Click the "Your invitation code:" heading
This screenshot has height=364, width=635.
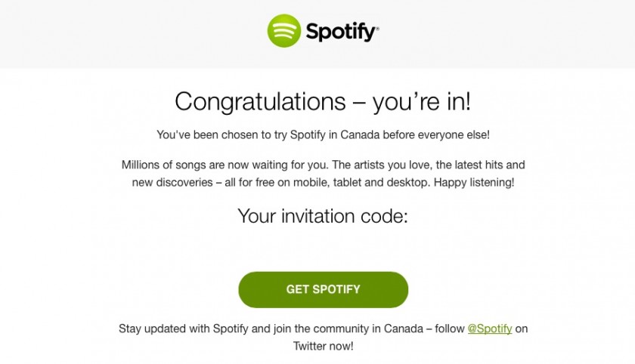click(323, 216)
